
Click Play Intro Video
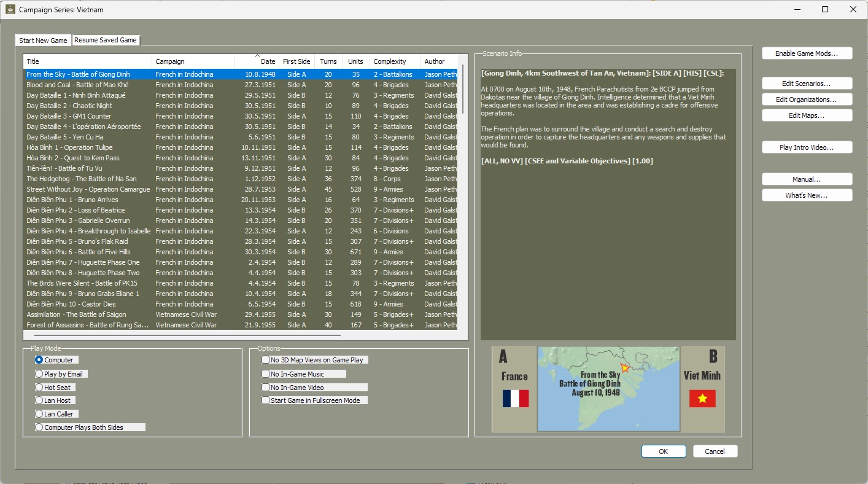tap(807, 147)
